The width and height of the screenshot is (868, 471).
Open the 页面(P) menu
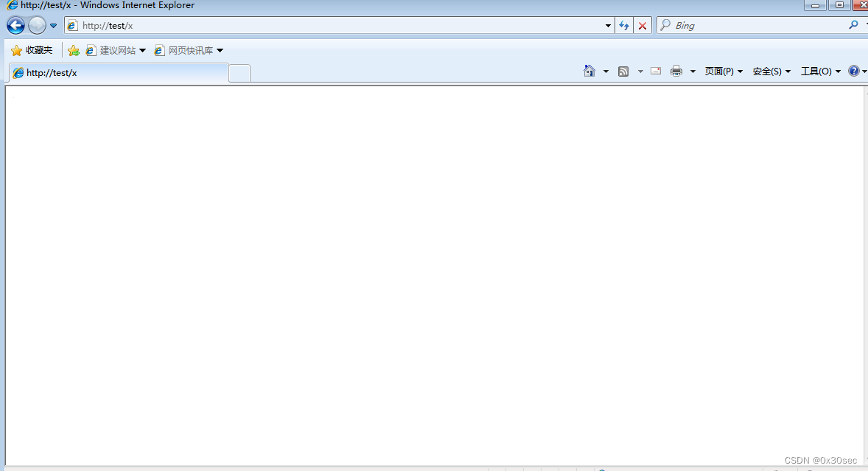tap(724, 71)
